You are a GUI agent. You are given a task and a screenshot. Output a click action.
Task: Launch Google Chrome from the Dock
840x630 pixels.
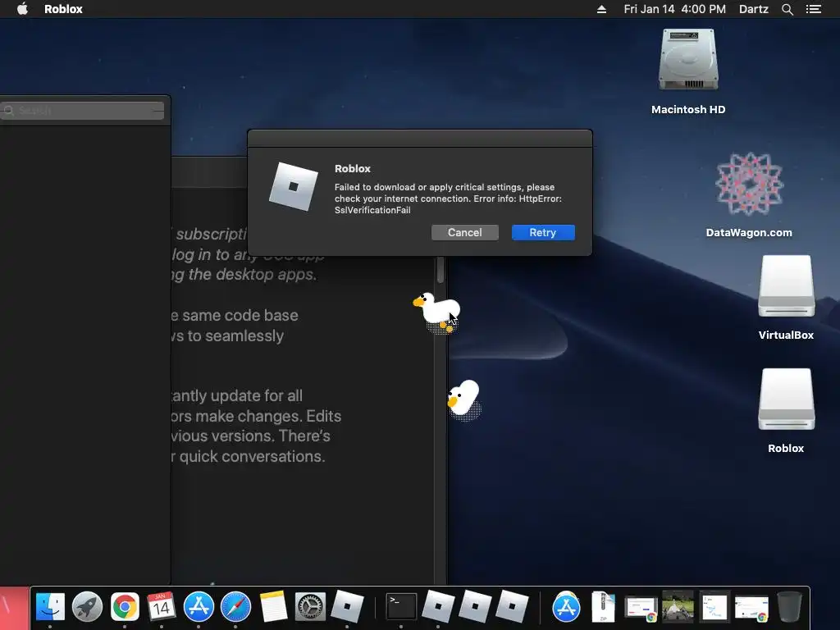[125, 607]
